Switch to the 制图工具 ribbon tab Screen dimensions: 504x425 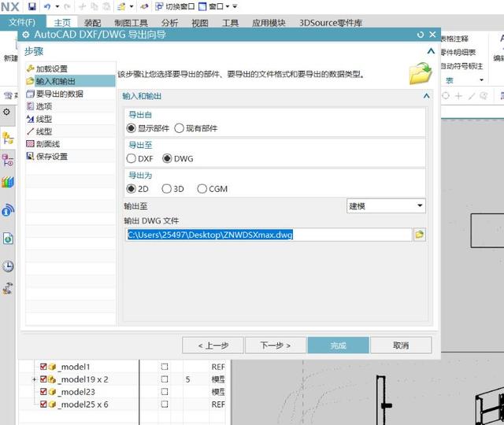click(x=131, y=23)
